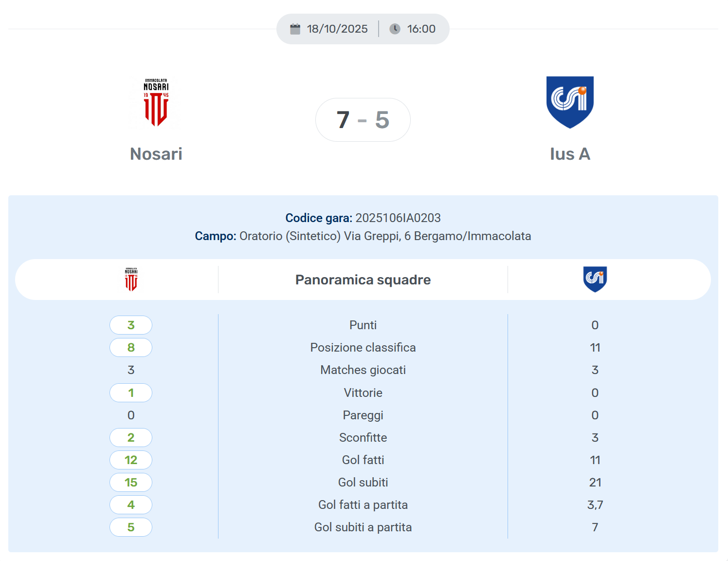
Task: Click Nosari's Gol subiti badge showing 15
Action: pyautogui.click(x=131, y=482)
